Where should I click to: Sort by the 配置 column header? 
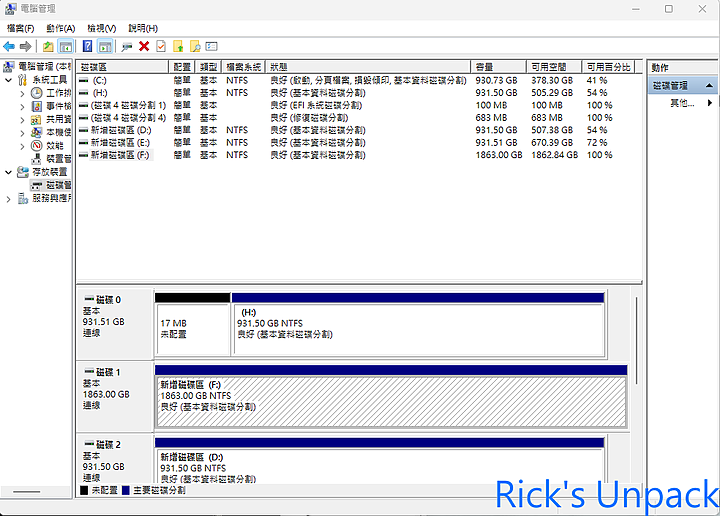tap(182, 67)
